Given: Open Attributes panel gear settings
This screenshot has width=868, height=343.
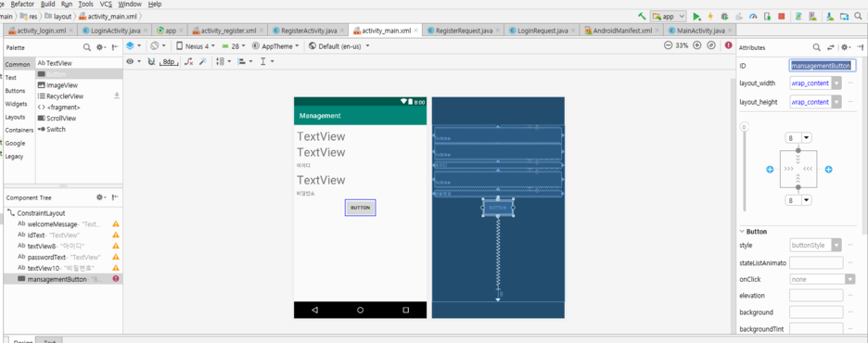Looking at the screenshot, I should point(845,47).
